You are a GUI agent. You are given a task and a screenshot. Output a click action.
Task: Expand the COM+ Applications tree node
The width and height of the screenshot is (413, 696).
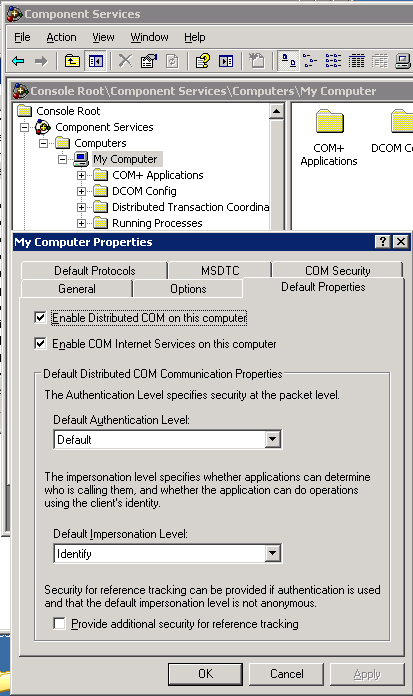[81, 175]
